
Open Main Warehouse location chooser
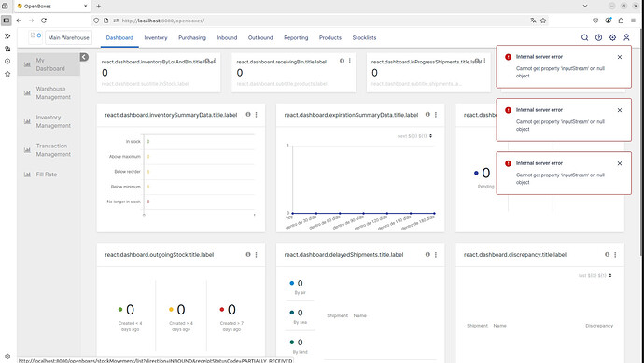[x=68, y=37]
